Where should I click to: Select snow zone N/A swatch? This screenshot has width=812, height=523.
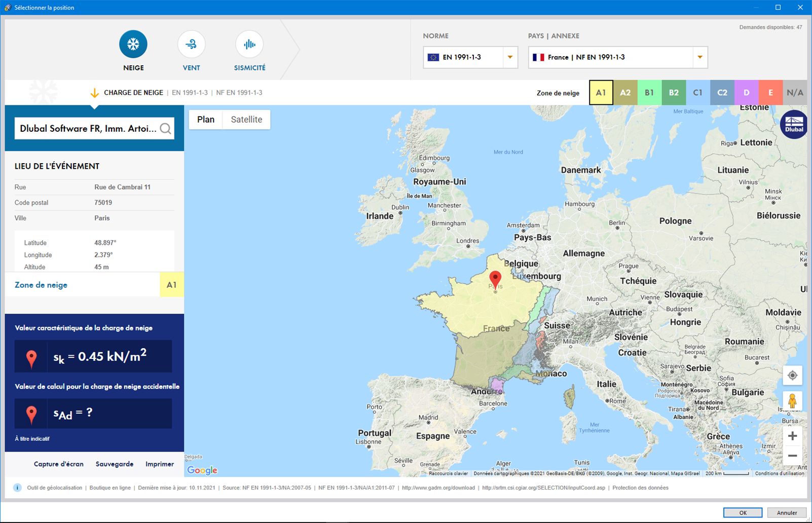click(795, 93)
